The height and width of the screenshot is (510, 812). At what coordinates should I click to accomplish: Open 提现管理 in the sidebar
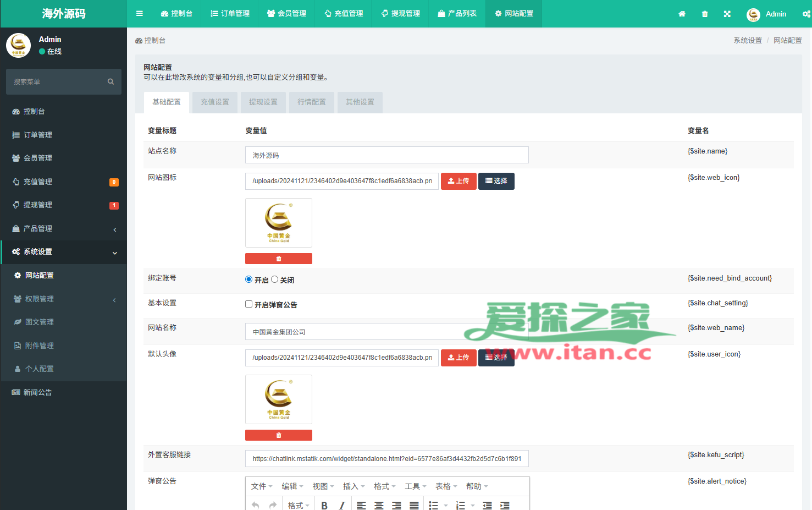[64, 205]
